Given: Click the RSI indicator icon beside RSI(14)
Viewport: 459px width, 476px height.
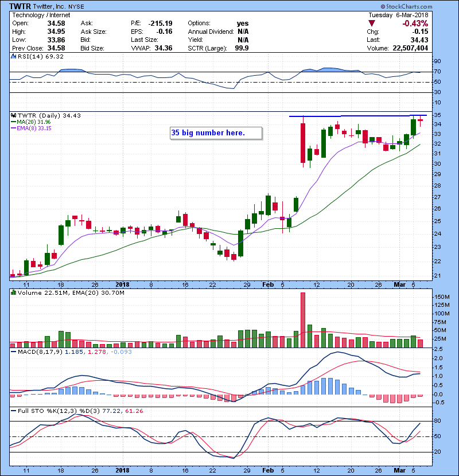Looking at the screenshot, I should 13,56.
